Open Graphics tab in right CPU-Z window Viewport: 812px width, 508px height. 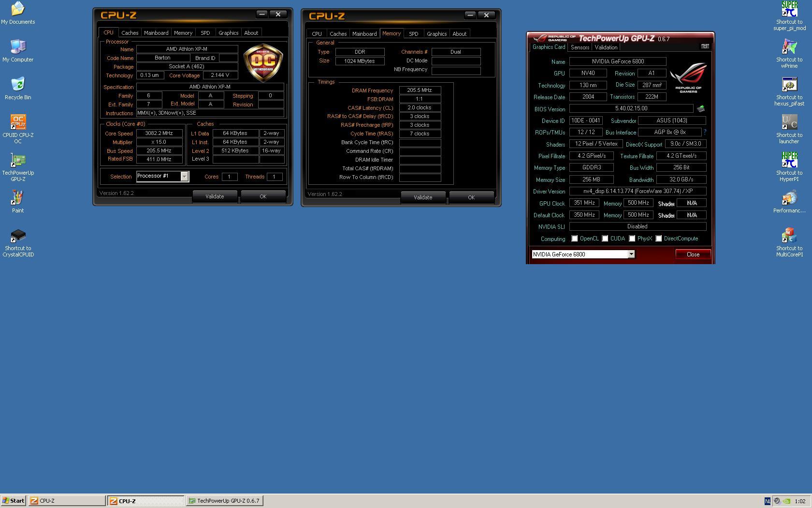[x=436, y=34]
